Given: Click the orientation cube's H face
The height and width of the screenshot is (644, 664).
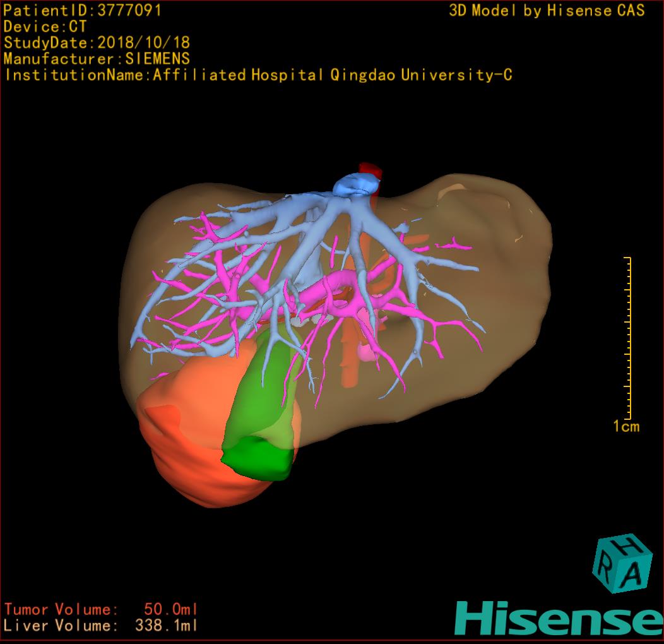Looking at the screenshot, I should [x=625, y=546].
